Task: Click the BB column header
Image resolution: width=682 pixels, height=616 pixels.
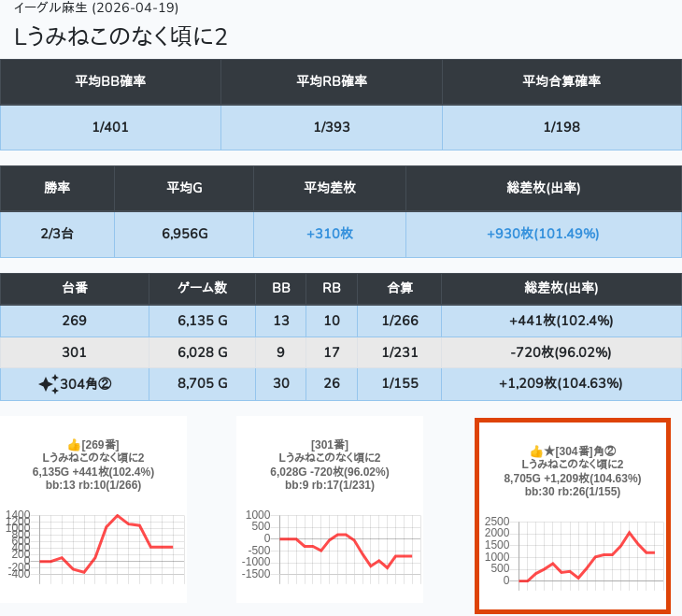Action: coord(280,289)
